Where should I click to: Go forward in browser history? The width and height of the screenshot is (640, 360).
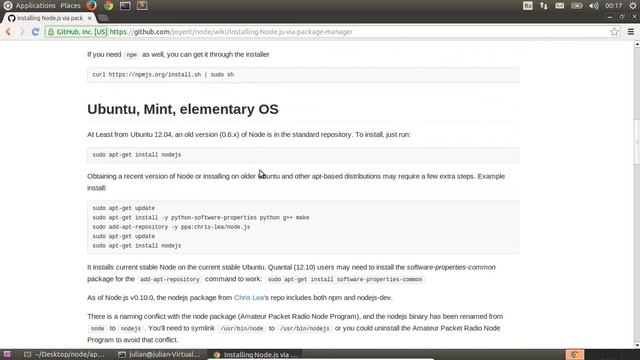tap(22, 32)
